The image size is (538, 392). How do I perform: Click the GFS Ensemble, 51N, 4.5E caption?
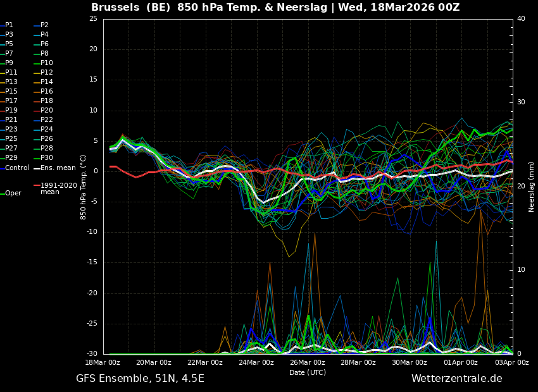click(x=140, y=379)
